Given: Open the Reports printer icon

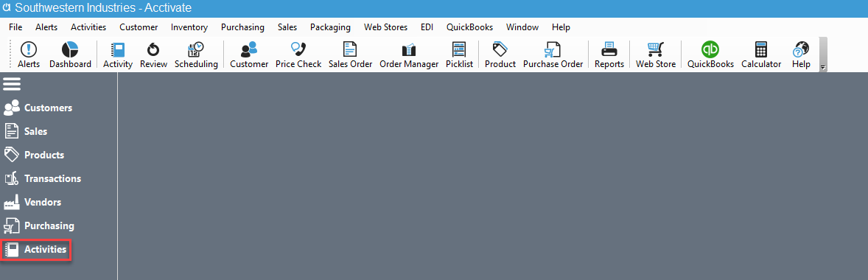Looking at the screenshot, I should (609, 55).
